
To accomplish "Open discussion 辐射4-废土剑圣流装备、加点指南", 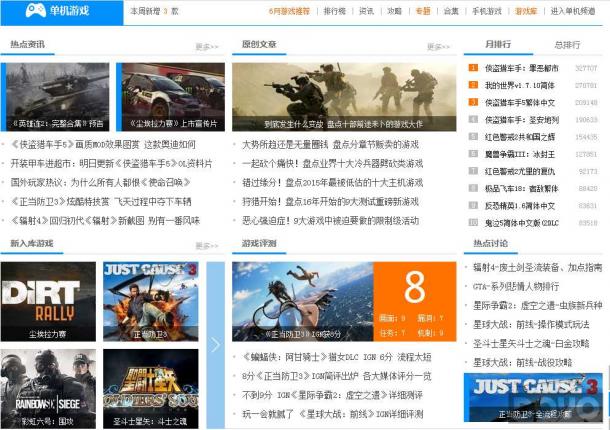I will point(537,267).
